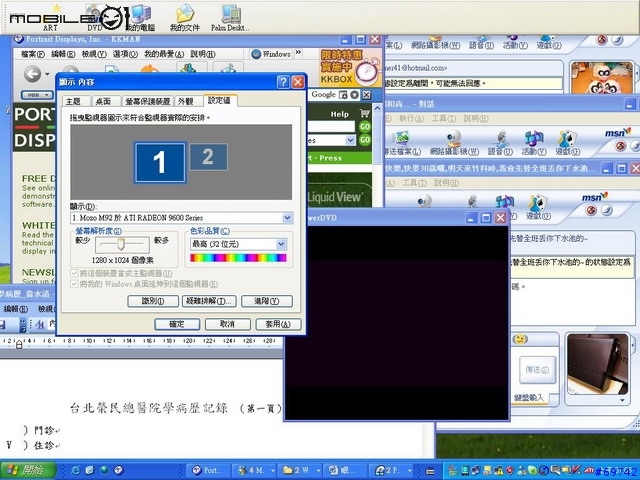The height and width of the screenshot is (480, 640).
Task: Open the back button history arrow in KKMAN
Action: (47, 74)
